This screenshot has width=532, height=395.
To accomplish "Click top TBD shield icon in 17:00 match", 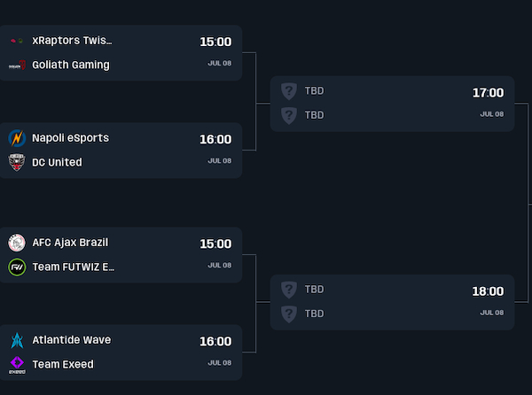I will 288,90.
